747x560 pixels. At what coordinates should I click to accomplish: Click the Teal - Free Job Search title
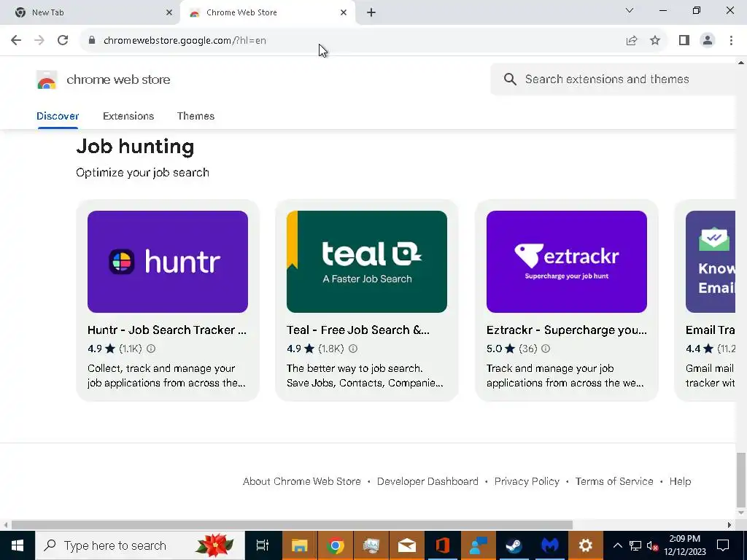[x=357, y=330]
